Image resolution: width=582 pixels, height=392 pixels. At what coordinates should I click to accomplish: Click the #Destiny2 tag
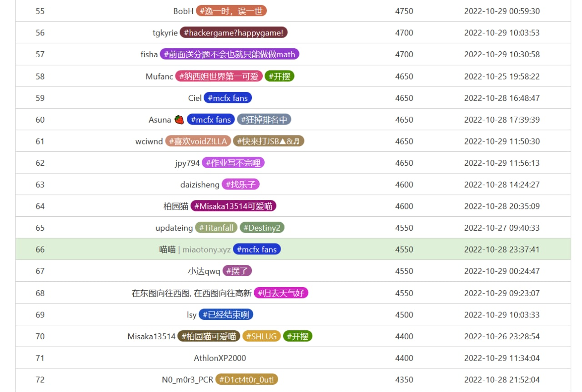pos(262,228)
